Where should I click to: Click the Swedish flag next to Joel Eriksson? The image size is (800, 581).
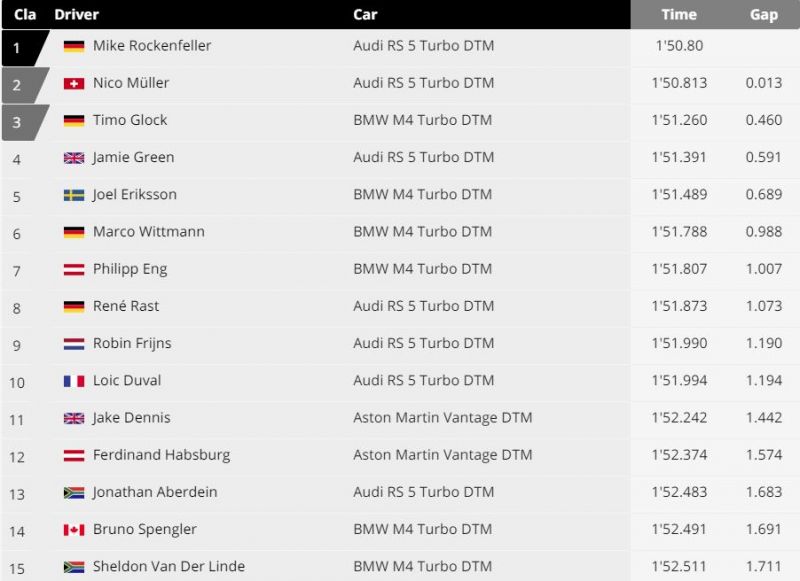coord(74,195)
